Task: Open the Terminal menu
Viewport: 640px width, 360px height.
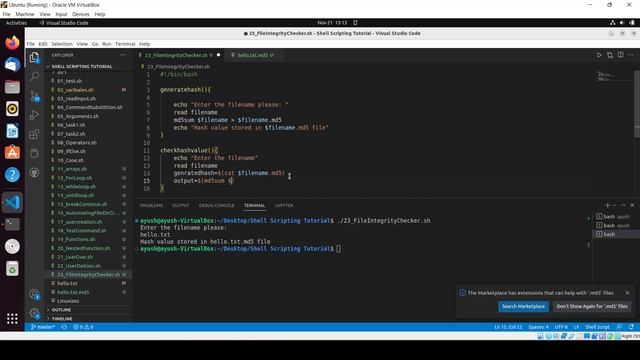Action: point(125,44)
